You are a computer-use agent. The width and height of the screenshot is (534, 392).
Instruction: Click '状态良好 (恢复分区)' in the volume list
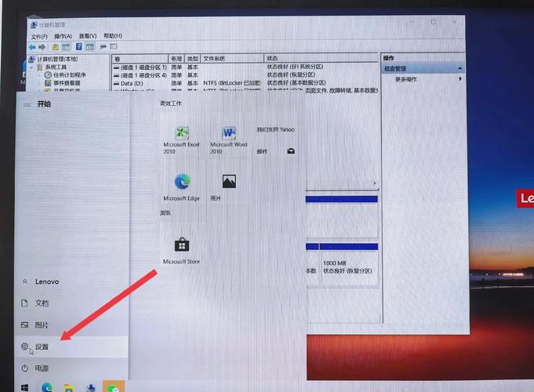pyautogui.click(x=291, y=74)
